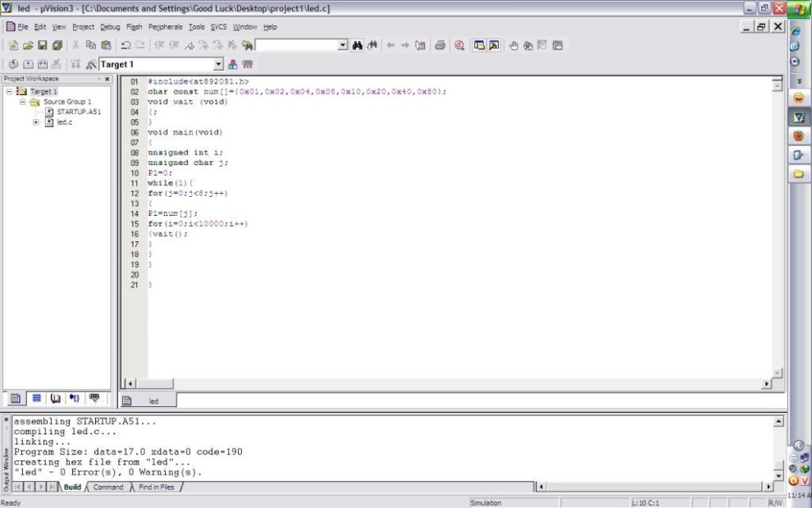Start the debug session via magnifier icon

click(x=458, y=46)
